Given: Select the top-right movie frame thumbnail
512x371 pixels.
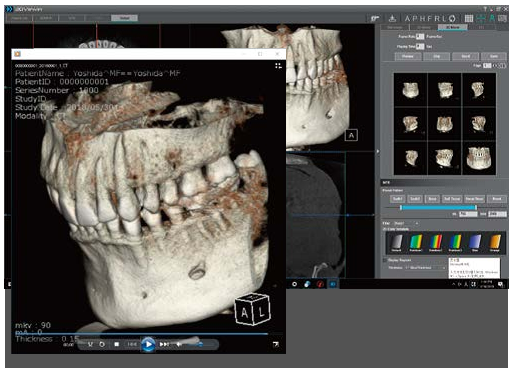Looking at the screenshot, I should [479, 90].
